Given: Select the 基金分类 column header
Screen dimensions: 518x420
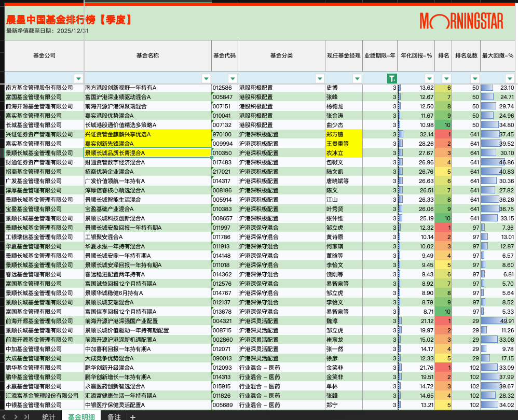Looking at the screenshot, I should (x=281, y=55).
